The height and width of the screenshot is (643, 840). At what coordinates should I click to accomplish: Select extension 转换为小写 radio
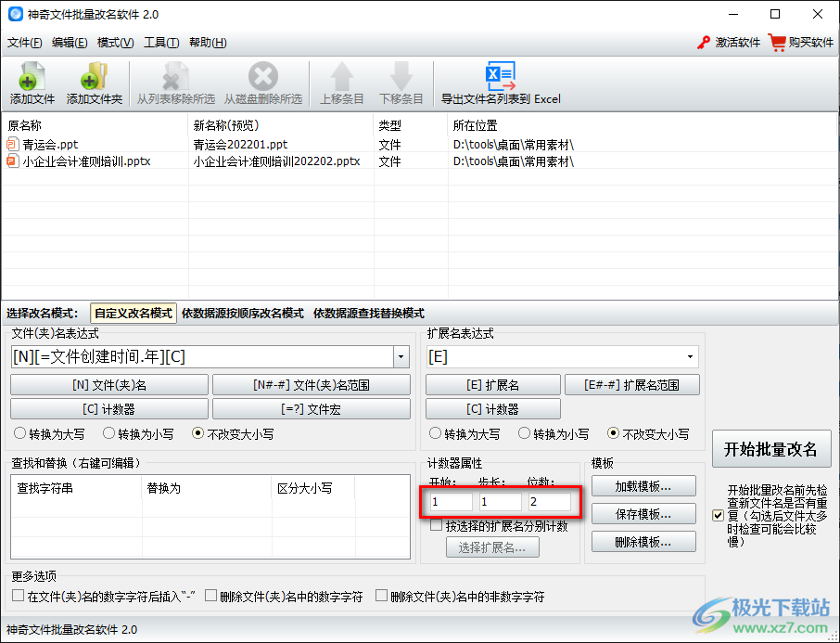pyautogui.click(x=524, y=433)
